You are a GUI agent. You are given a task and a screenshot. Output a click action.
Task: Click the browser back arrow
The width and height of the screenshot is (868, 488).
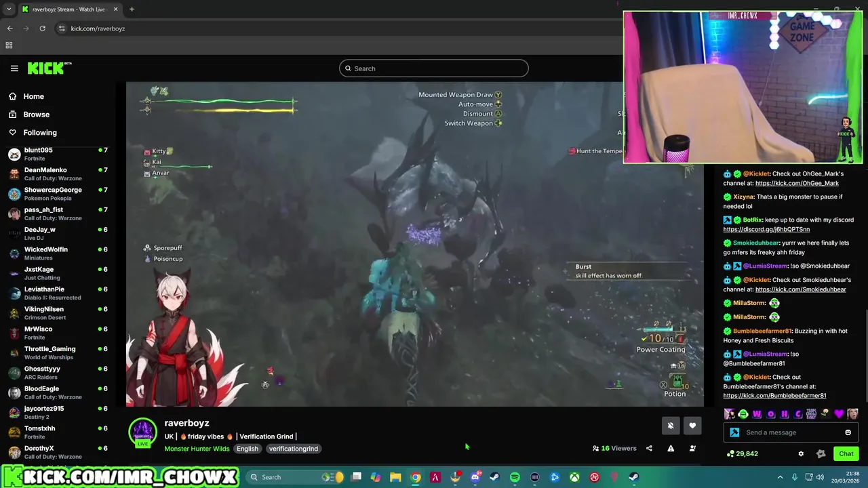9,28
